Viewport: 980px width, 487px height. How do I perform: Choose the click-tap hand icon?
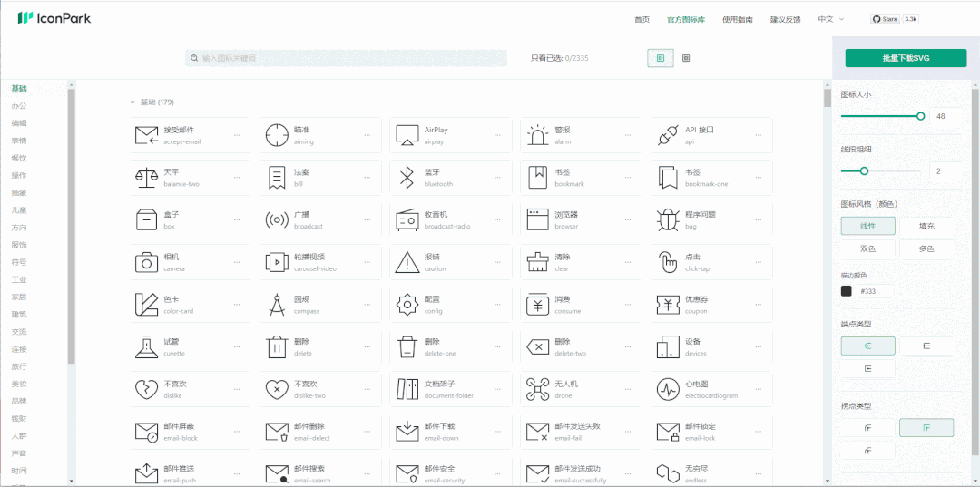668,262
